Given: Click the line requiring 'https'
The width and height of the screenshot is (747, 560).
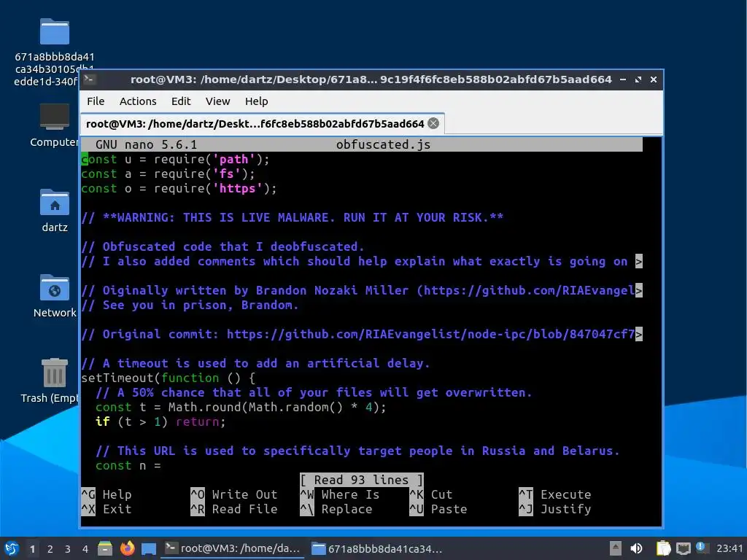Looking at the screenshot, I should pyautogui.click(x=179, y=189).
